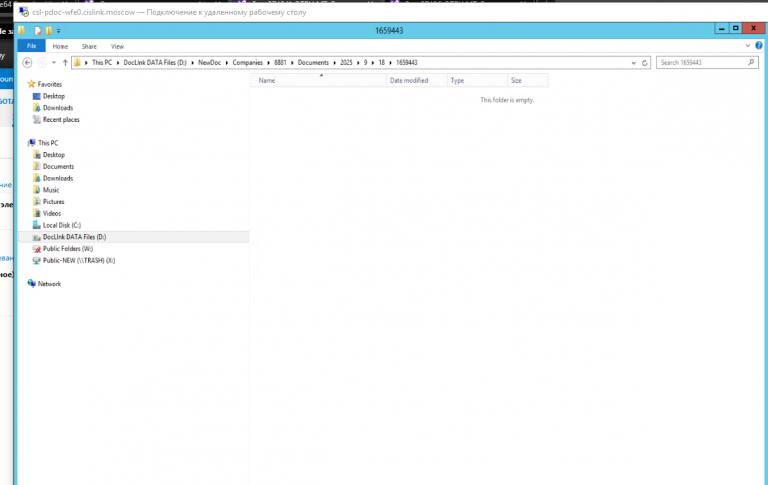768x485 pixels.
Task: Switch to the Share ribbon tab
Action: coord(89,47)
